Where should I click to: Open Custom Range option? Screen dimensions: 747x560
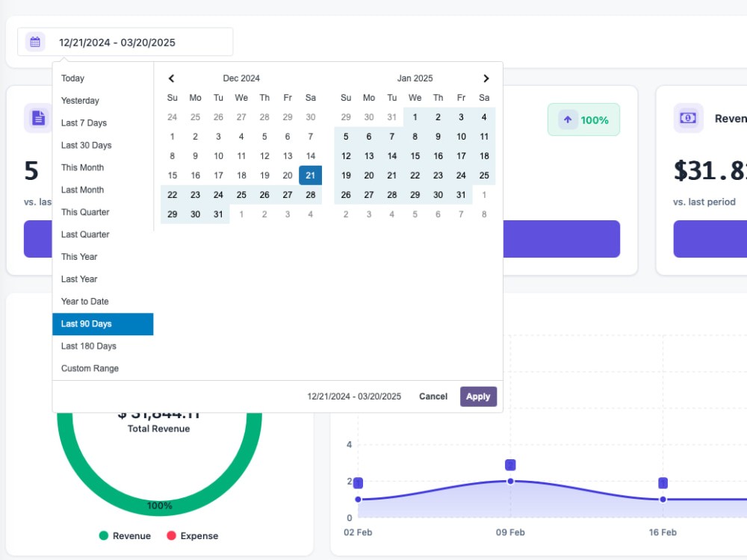[x=103, y=369]
